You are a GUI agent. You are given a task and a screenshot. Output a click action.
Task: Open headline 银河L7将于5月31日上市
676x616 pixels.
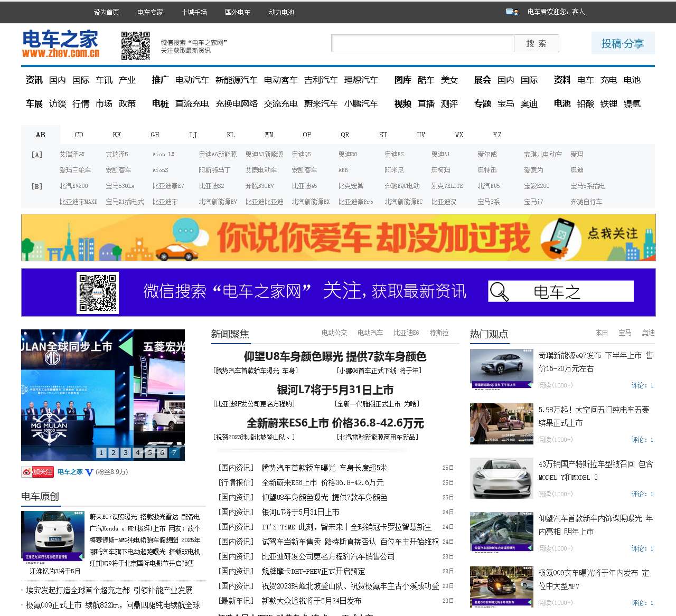point(335,390)
